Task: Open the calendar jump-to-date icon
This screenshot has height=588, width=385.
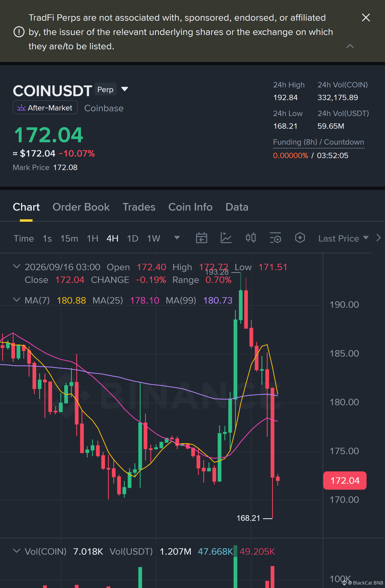Action: coord(201,238)
